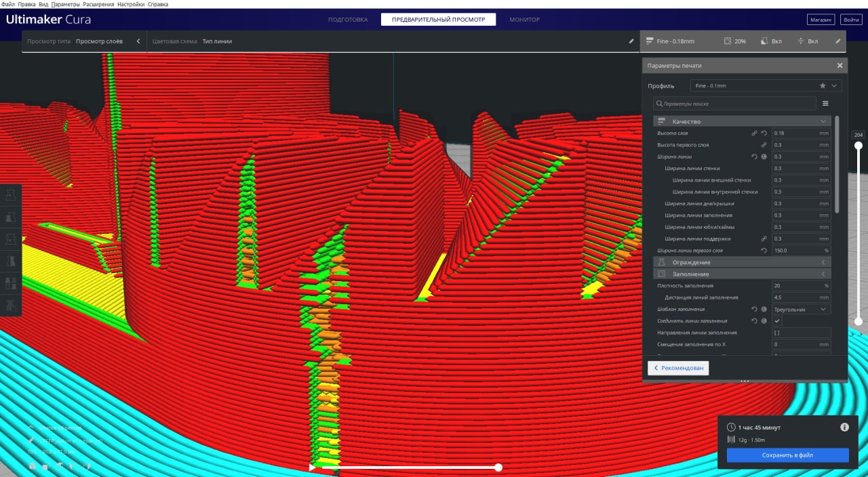Open the Профиль dropdown
The width and height of the screenshot is (868, 477).
pyautogui.click(x=766, y=86)
